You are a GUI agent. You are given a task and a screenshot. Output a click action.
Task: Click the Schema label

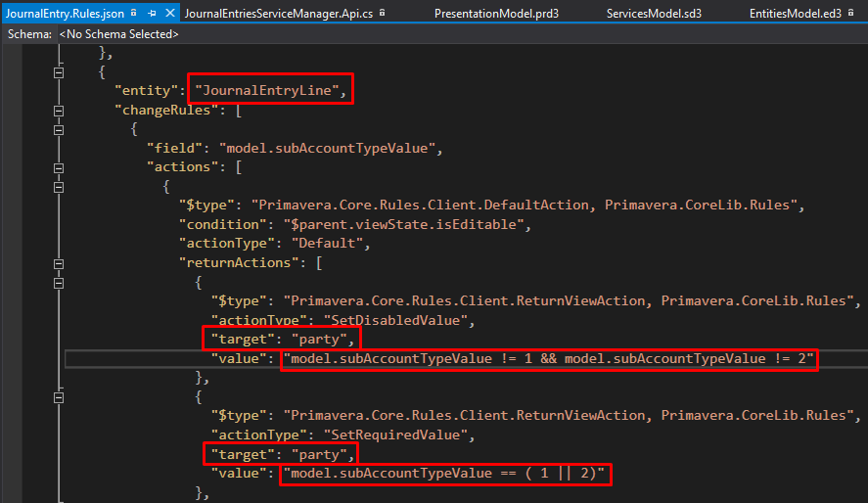tap(30, 34)
